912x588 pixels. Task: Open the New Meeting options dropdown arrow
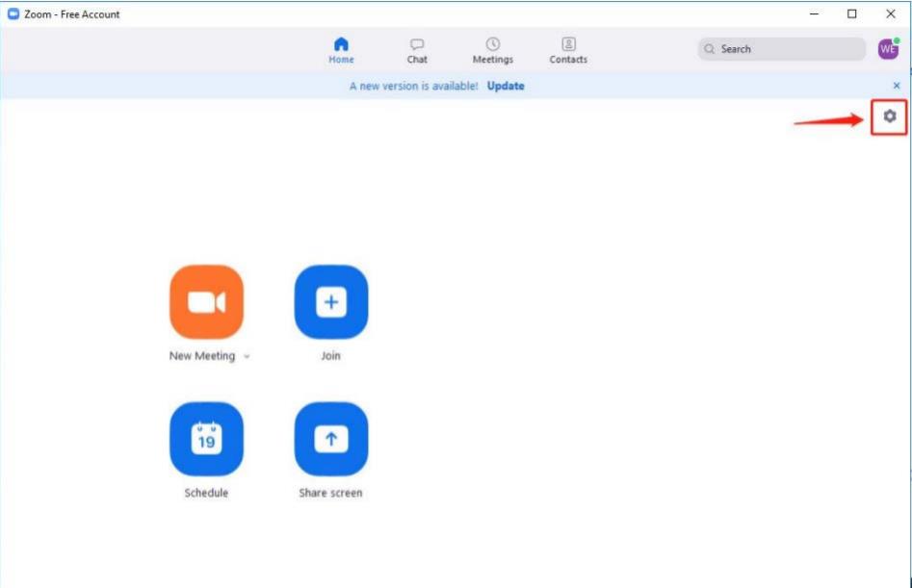247,357
